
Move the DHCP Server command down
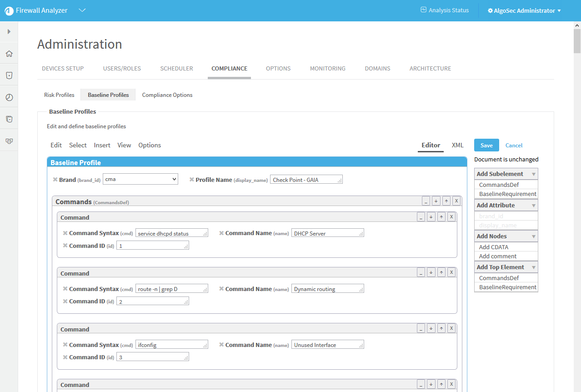[431, 217]
